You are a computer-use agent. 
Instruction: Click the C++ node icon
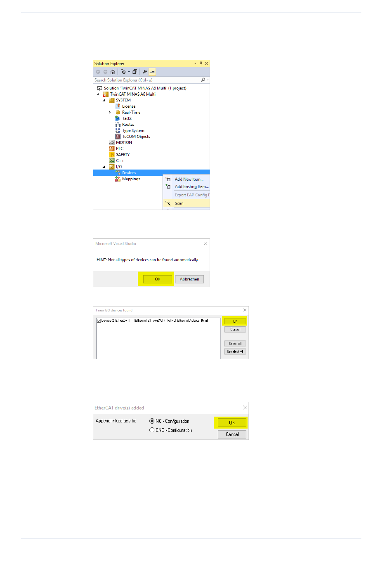point(111,161)
